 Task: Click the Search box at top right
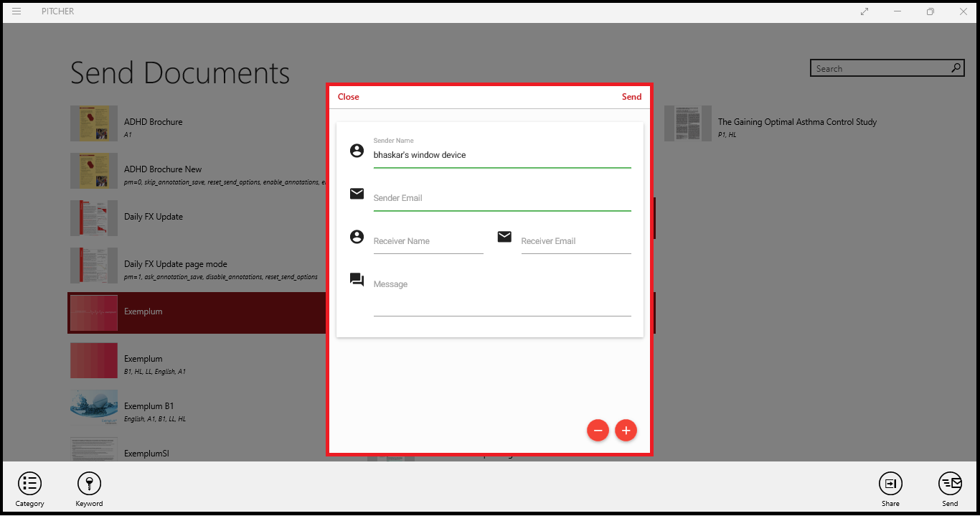(879, 68)
